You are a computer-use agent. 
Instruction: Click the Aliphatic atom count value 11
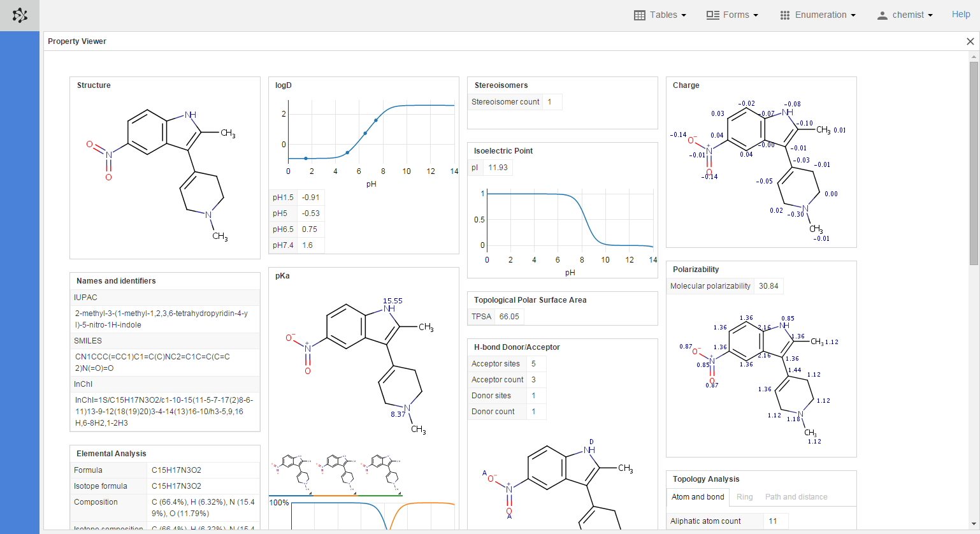pos(773,521)
